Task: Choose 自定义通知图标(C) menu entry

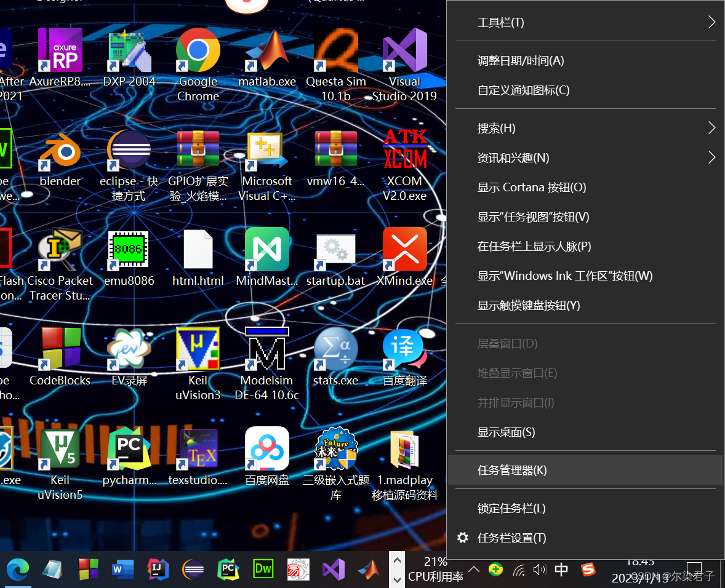Action: [585, 90]
